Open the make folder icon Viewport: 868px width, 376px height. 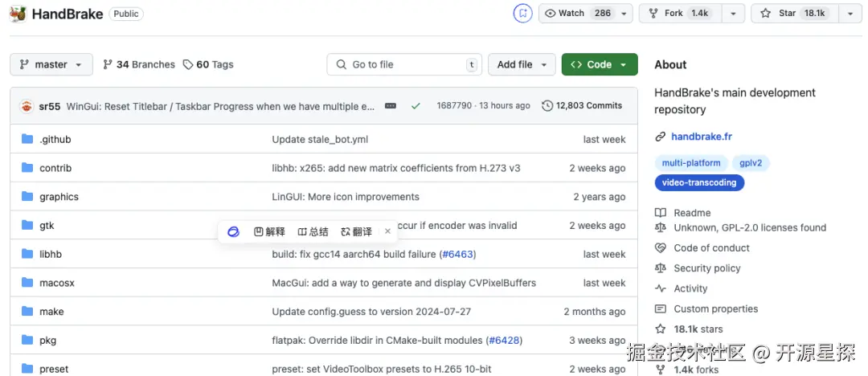click(27, 311)
